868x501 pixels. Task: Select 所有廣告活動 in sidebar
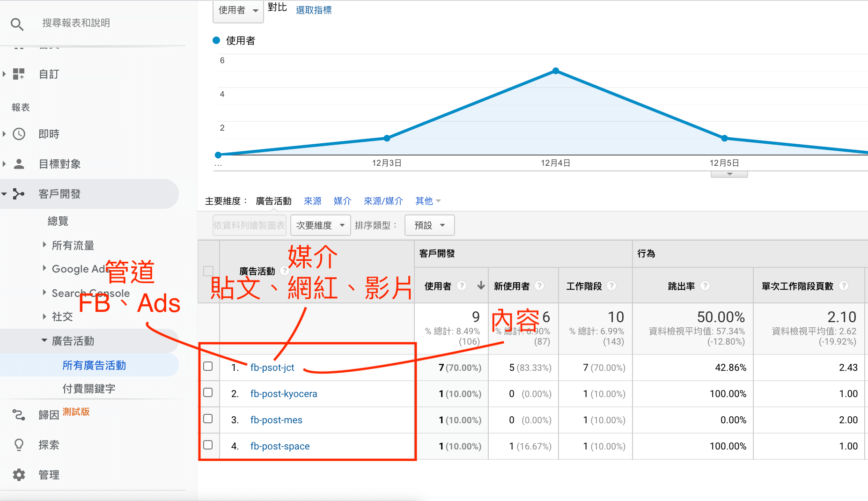tap(94, 365)
